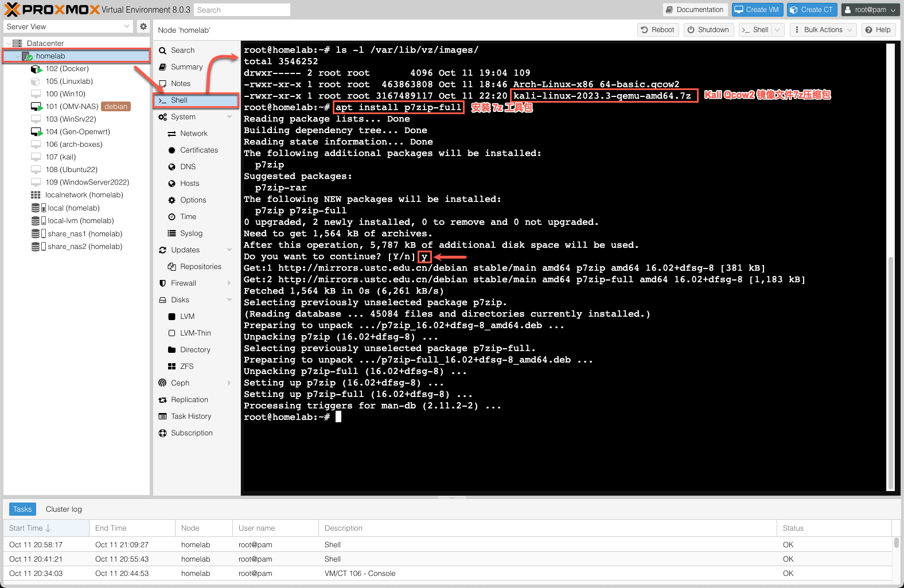Click the Repositories files icon
Screen dimensions: 904x588
pyautogui.click(x=172, y=267)
